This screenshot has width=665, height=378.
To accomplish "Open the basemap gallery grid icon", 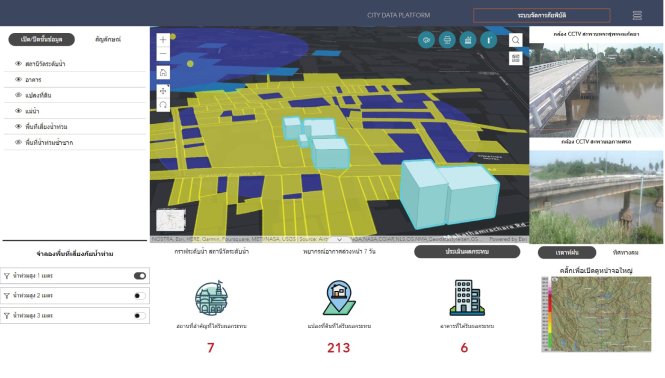I will pos(515,59).
